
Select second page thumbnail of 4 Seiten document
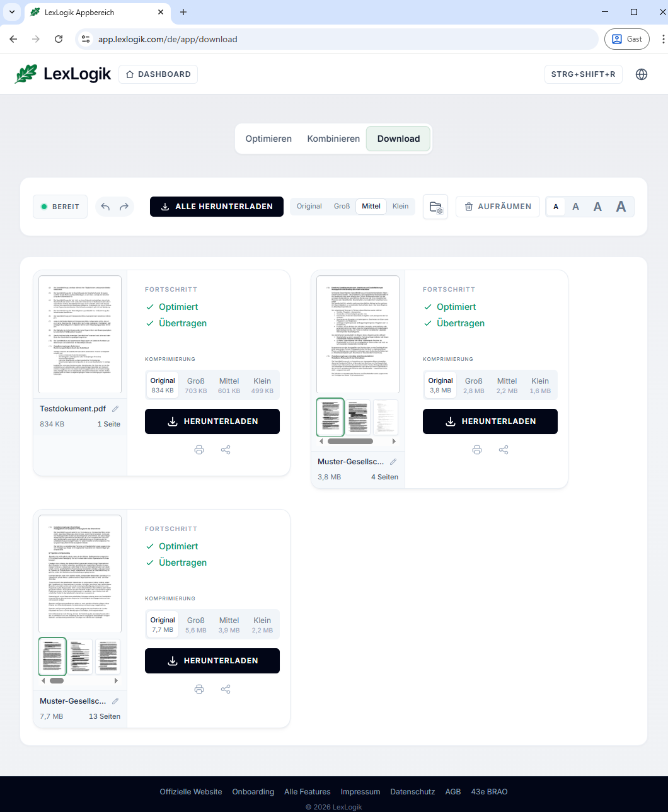358,417
